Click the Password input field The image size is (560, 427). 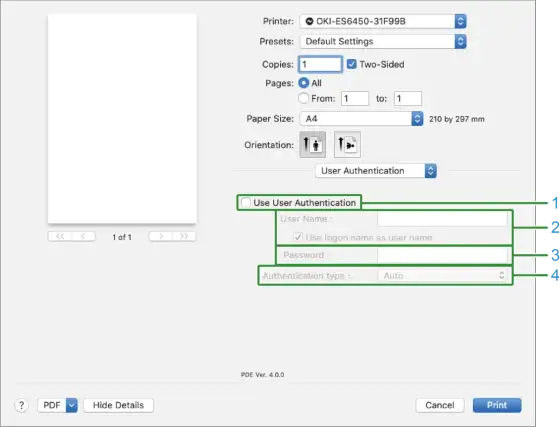[442, 255]
